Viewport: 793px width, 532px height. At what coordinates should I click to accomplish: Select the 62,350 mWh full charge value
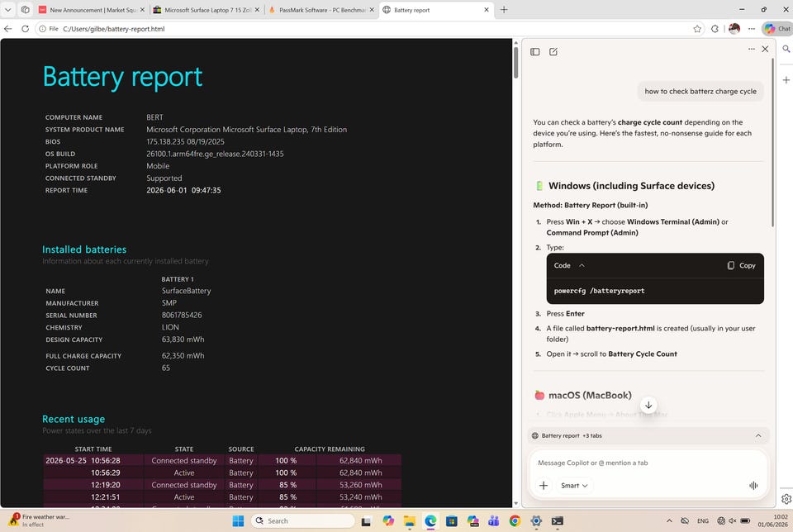pos(183,355)
